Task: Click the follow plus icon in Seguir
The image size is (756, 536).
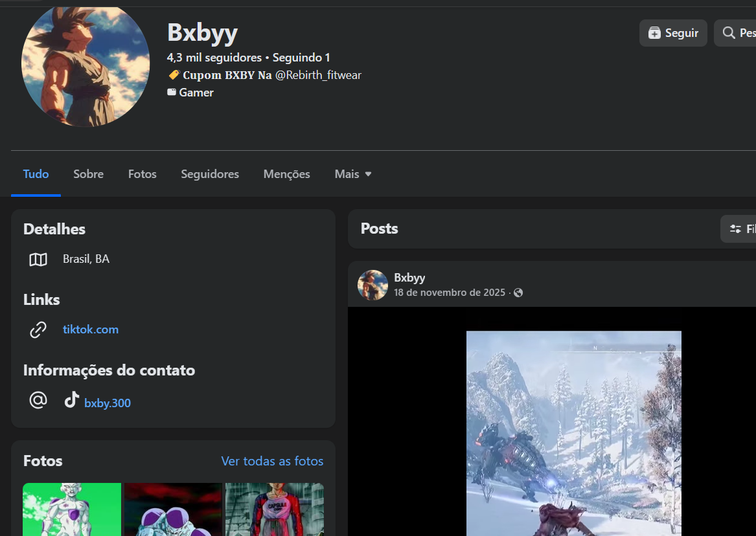Action: tap(654, 33)
